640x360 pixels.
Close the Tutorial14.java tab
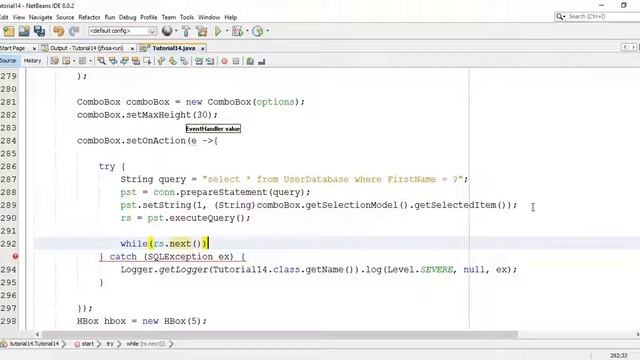(202, 49)
